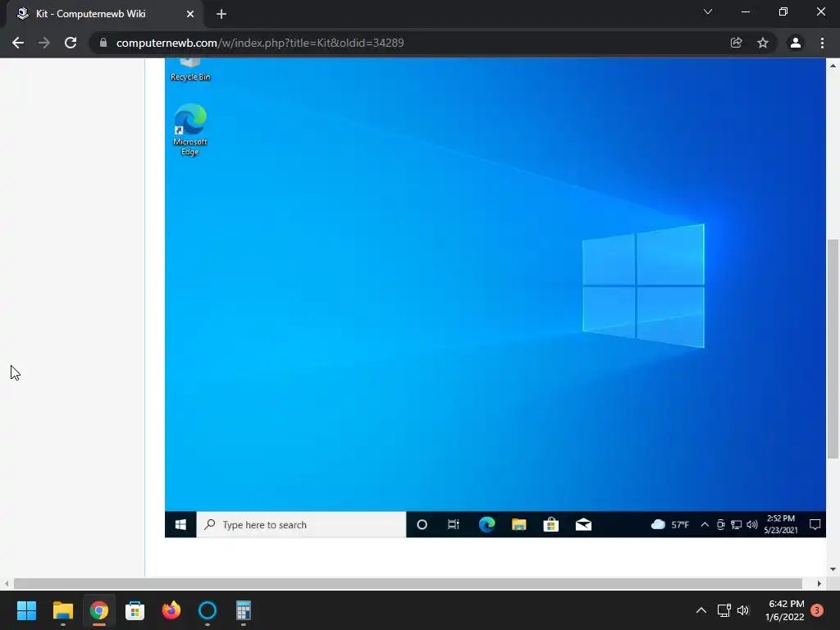Click Microsoft Store in Windows 10 taskbar
840x630 pixels.
[x=550, y=524]
